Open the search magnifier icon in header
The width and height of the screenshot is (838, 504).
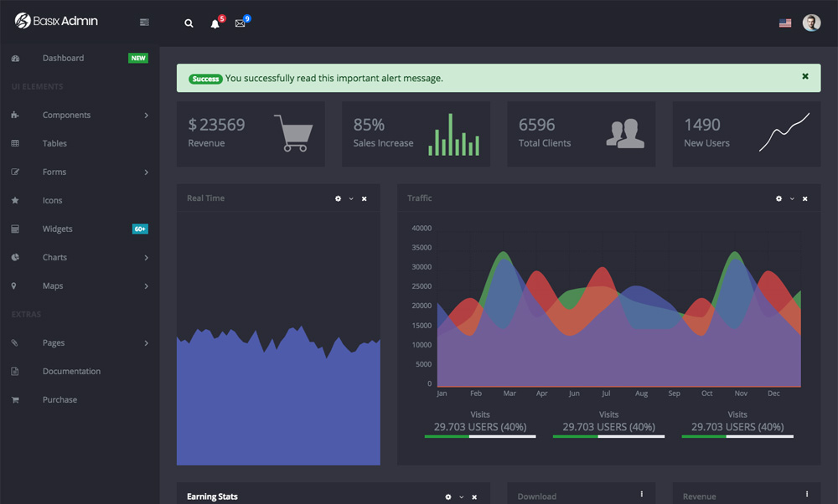point(189,23)
